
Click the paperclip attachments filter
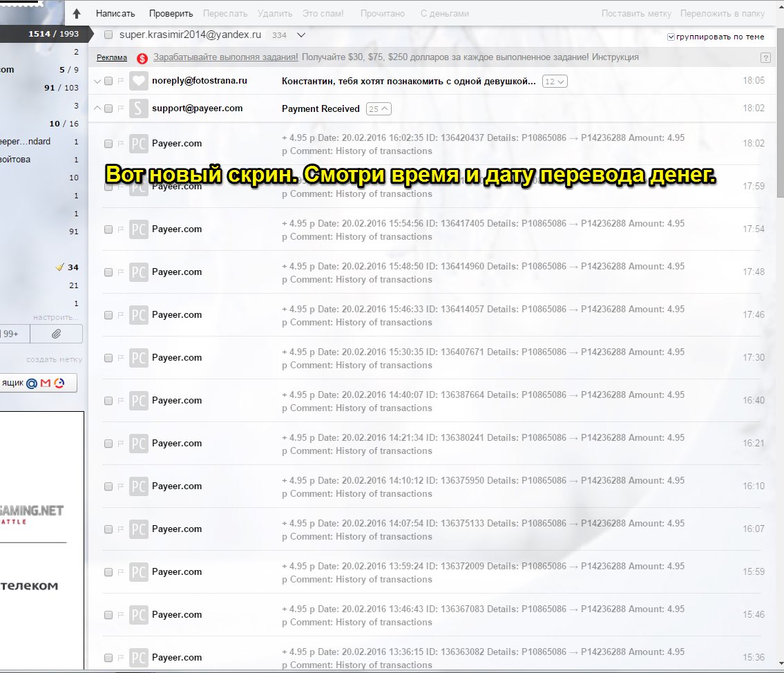click(x=57, y=334)
